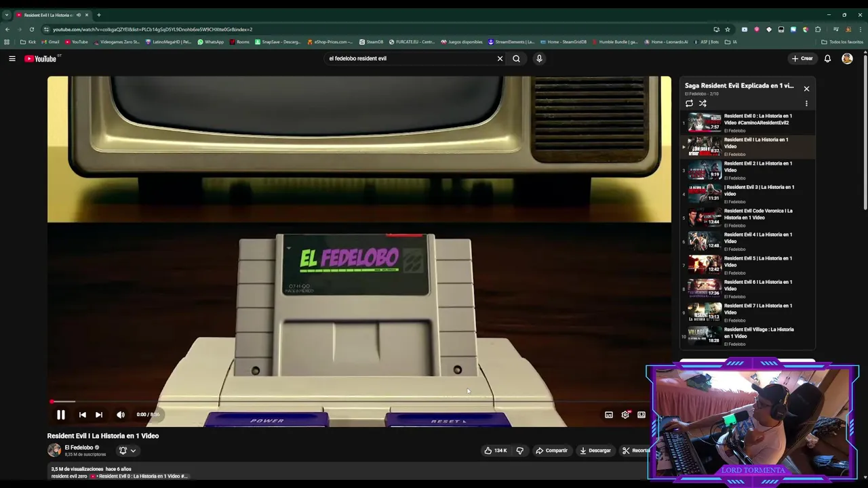The width and height of the screenshot is (868, 488).
Task: Open the Resident Evil 0 linked video chip
Action: pos(139,476)
